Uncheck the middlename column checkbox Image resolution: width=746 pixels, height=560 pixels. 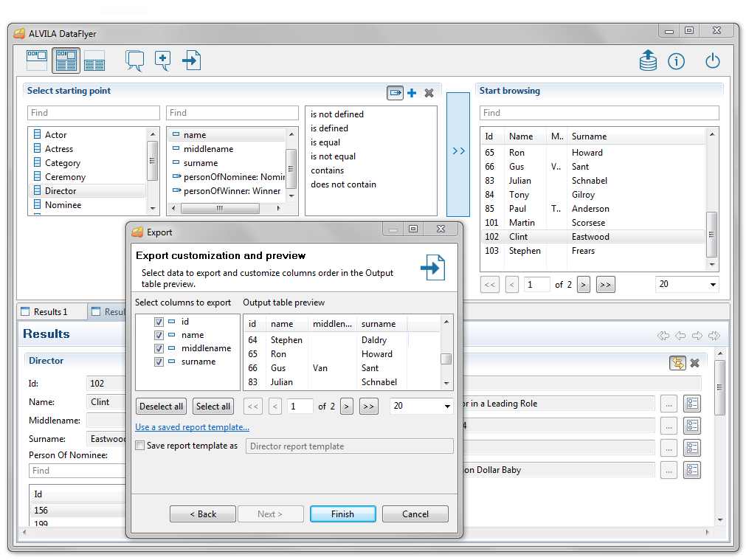pos(159,348)
